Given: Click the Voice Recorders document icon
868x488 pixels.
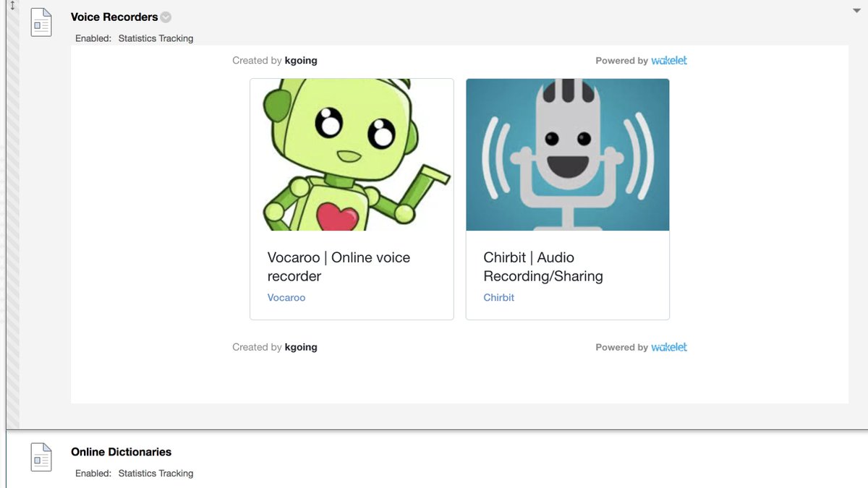Looking at the screenshot, I should [x=41, y=22].
